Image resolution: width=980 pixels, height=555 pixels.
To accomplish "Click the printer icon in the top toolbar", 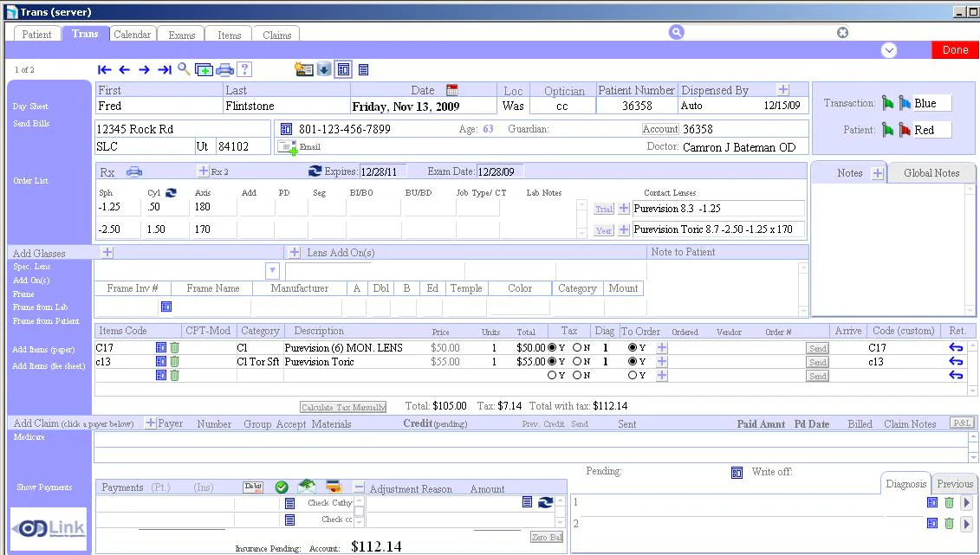I will point(224,70).
